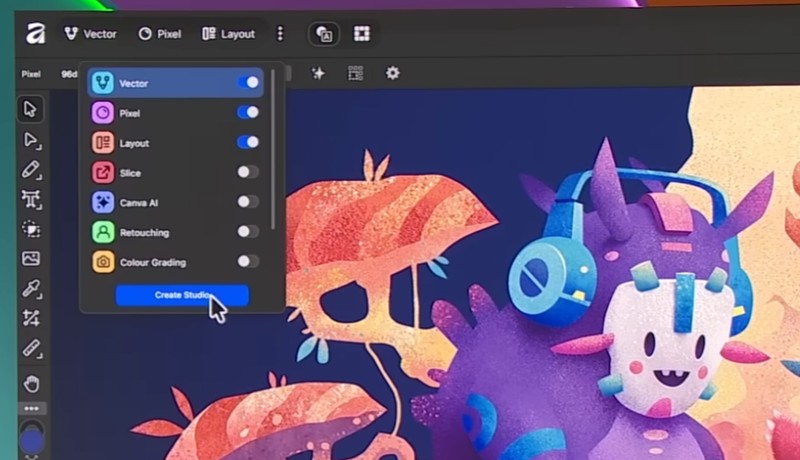Select the 'Retouching' text in list
This screenshot has height=460, width=800.
pyautogui.click(x=144, y=233)
